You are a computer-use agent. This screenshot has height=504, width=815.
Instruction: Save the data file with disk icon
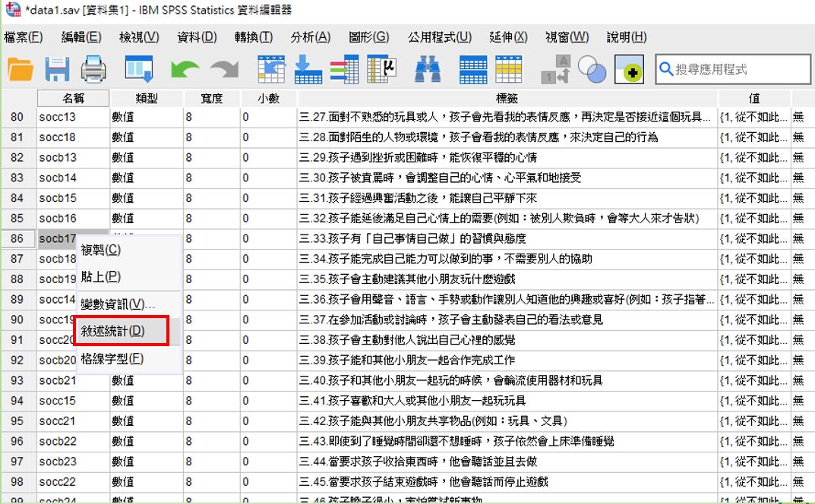coord(57,69)
